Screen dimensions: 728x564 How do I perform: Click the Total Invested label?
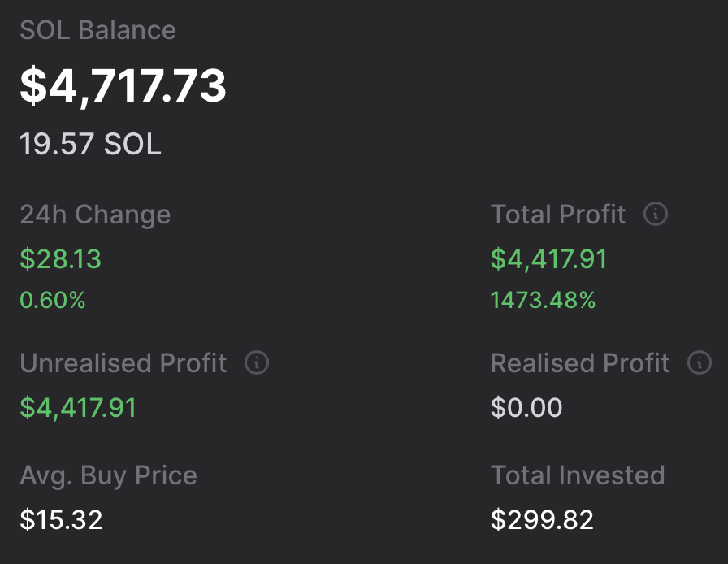tap(577, 475)
